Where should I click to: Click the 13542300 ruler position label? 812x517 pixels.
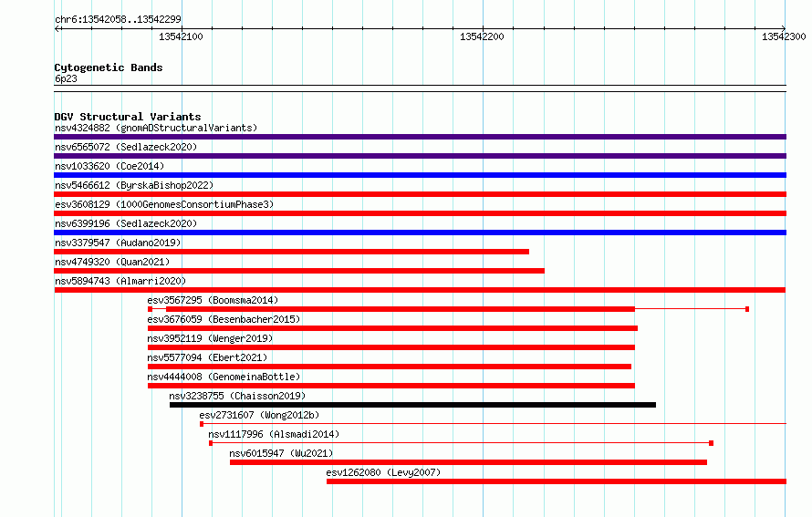coord(784,36)
